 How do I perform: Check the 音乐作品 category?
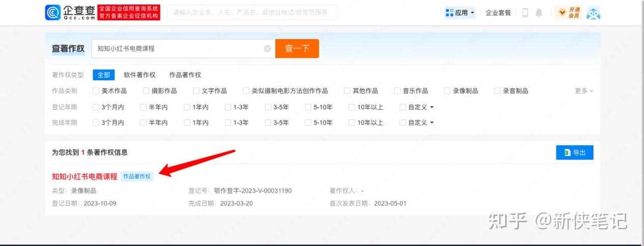[x=397, y=91]
